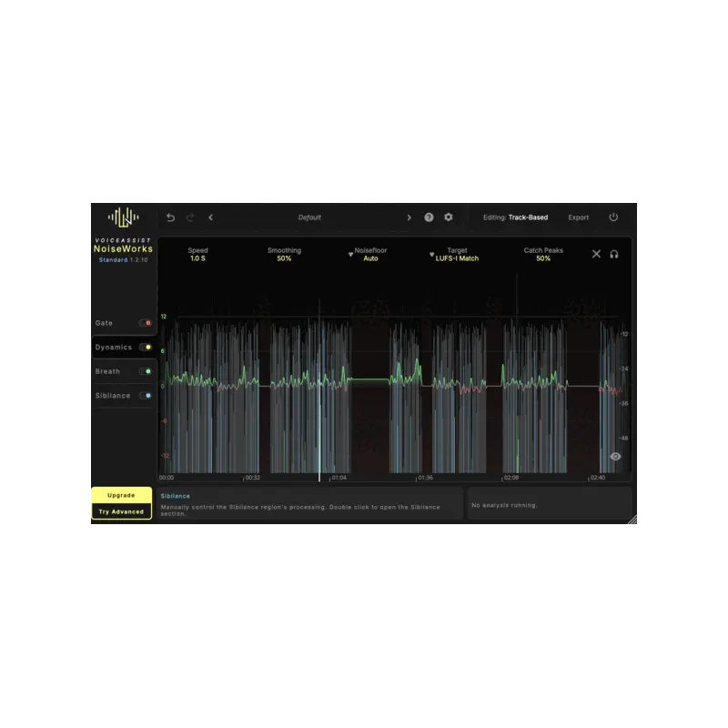Click the 02:08 timeline marker
This screenshot has width=728, height=728.
pos(511,477)
